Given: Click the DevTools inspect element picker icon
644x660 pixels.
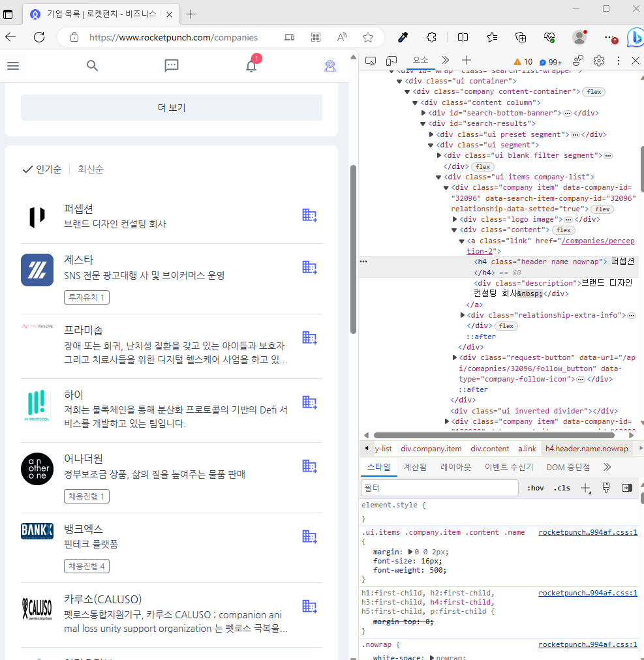Looking at the screenshot, I should click(x=371, y=61).
